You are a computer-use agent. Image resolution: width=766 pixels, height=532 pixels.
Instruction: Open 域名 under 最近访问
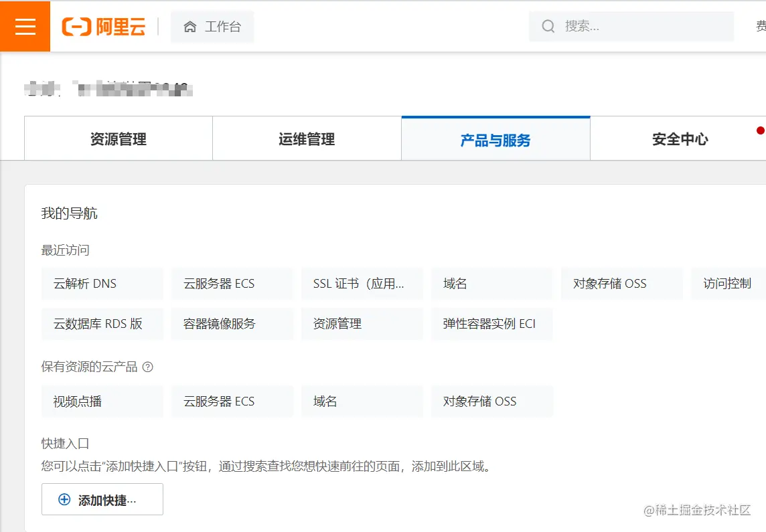point(492,284)
